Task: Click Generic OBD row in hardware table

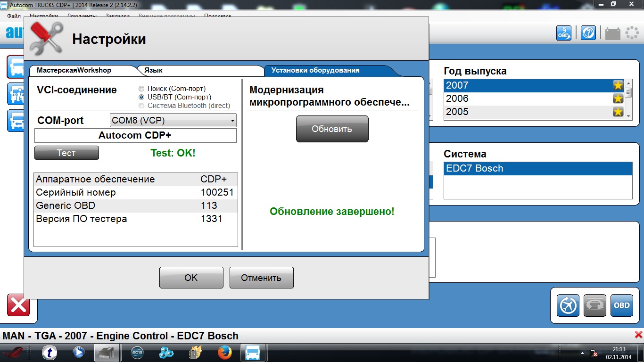Action: coord(135,206)
